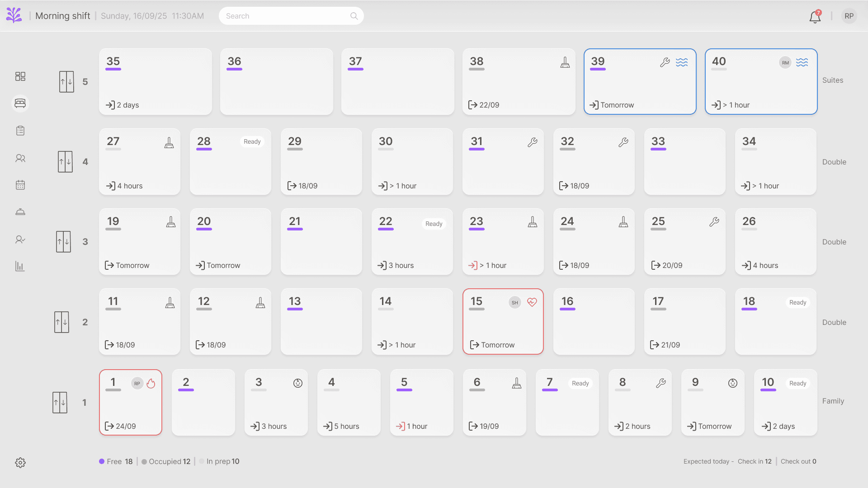Open settings gear in sidebar
The image size is (868, 488).
(20, 463)
